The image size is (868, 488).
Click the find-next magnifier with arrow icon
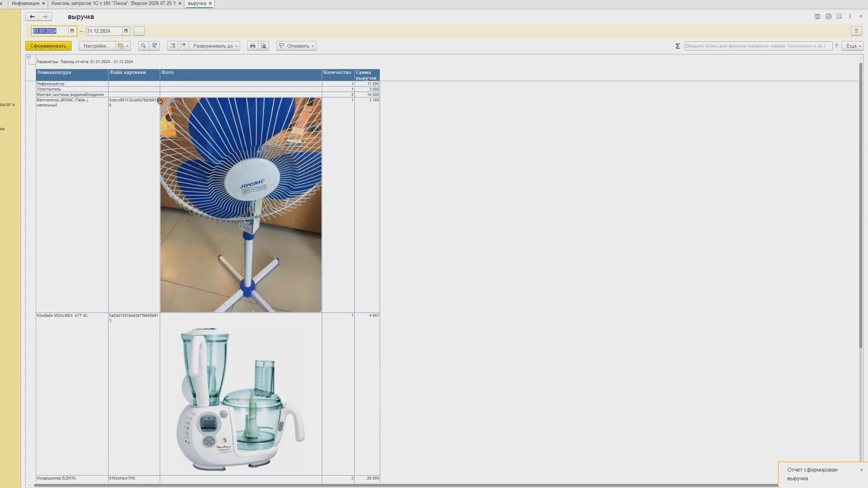(x=155, y=46)
